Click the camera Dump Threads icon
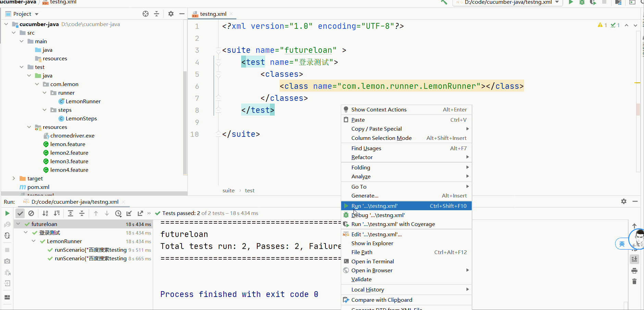Image resolution: width=644 pixels, height=310 pixels. pos(7,261)
